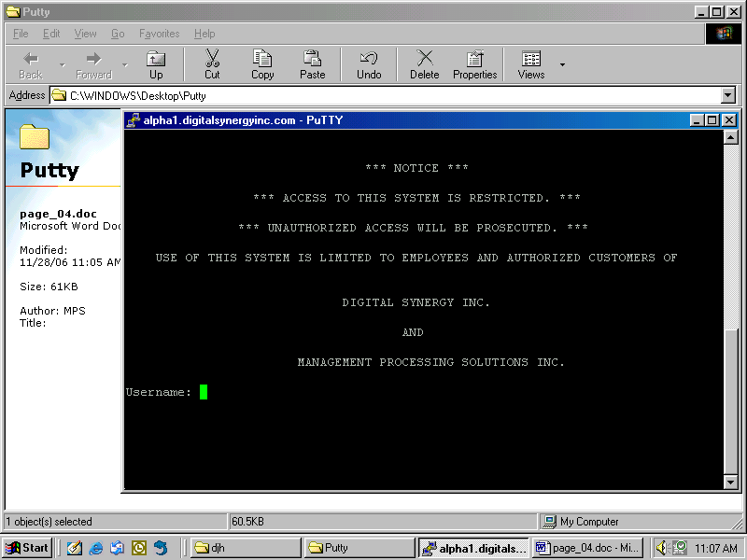The image size is (747, 560).
Task: Expand the Address bar dropdown list
Action: [727, 96]
